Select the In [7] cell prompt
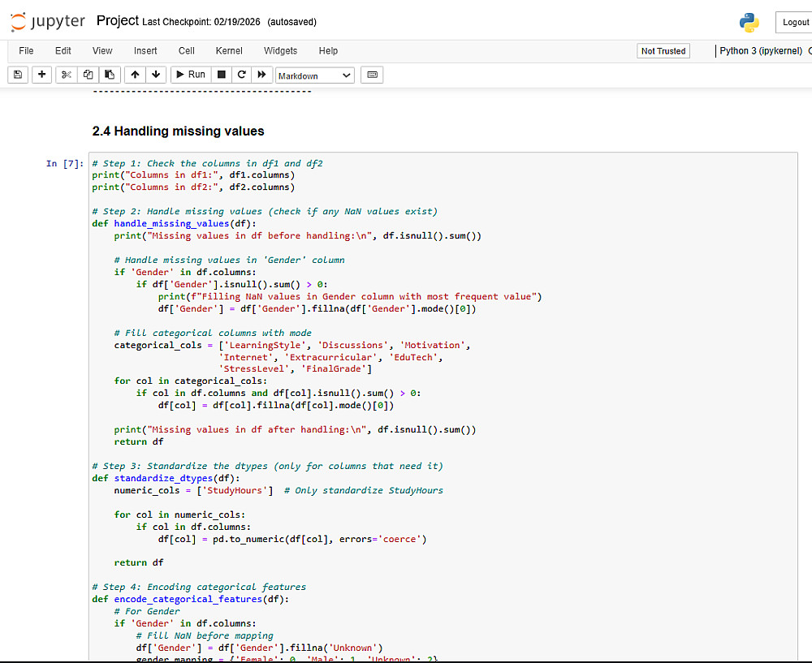The width and height of the screenshot is (812, 663). (65, 164)
